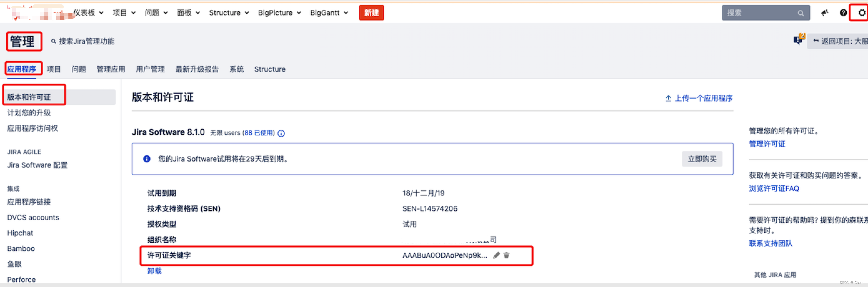Edit the license key with pencil icon

496,255
